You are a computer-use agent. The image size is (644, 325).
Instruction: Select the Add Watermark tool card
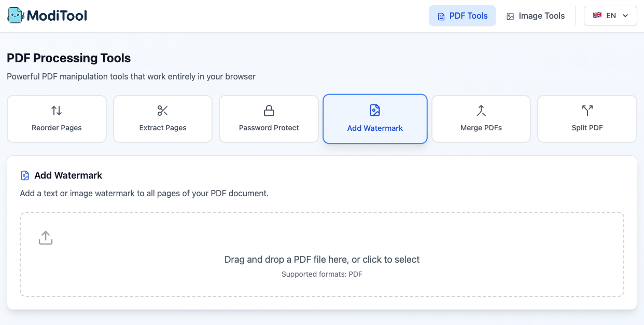pos(375,118)
